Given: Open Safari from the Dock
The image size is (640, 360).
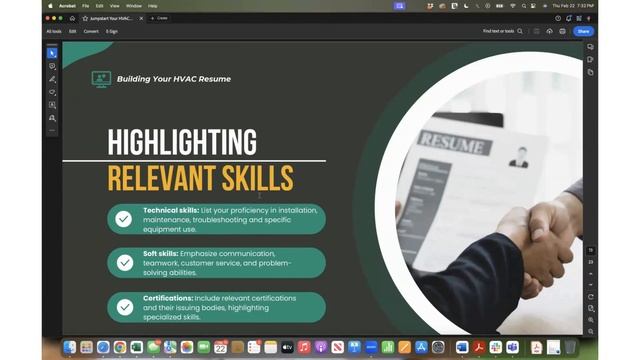Looking at the screenshot, I should 103,347.
